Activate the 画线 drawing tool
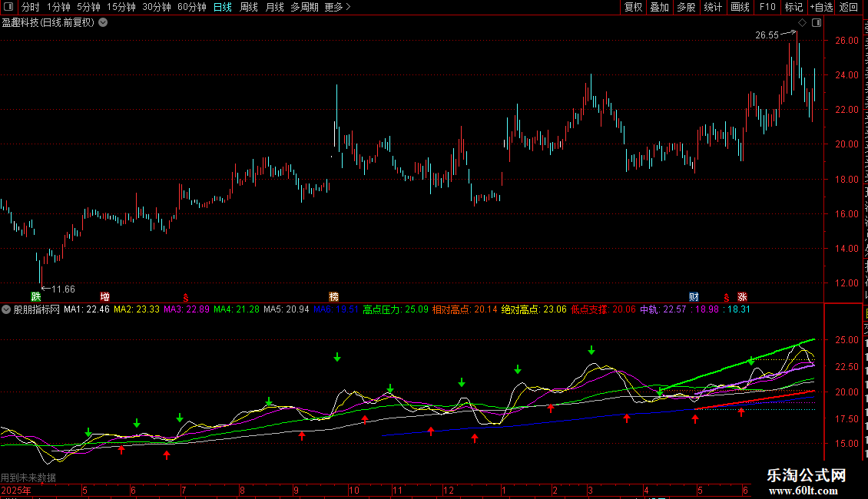 click(740, 7)
